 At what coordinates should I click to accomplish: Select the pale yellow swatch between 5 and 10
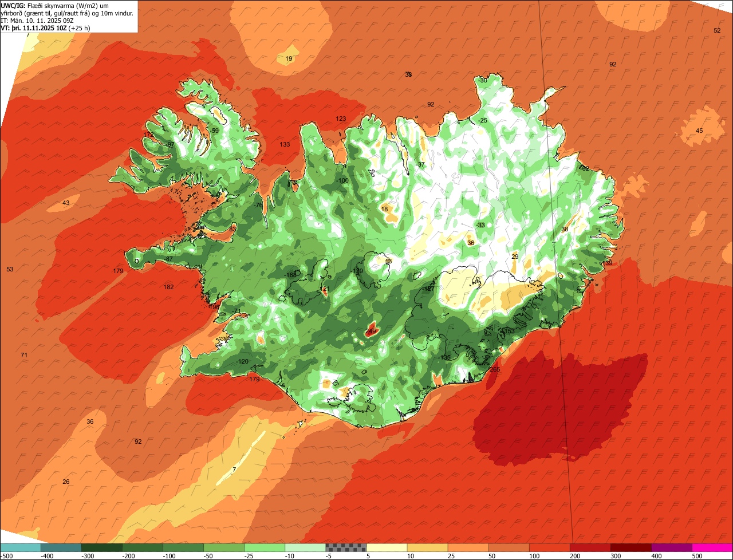pos(387,547)
